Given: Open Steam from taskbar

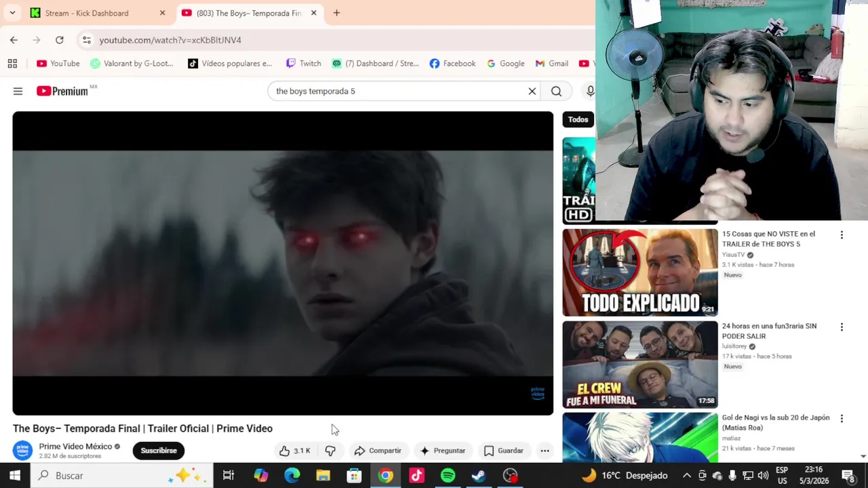Looking at the screenshot, I should [x=479, y=476].
